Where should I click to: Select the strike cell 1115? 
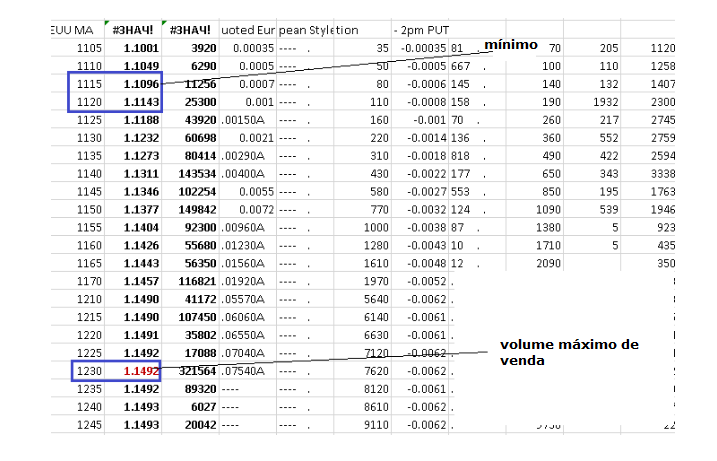87,83
